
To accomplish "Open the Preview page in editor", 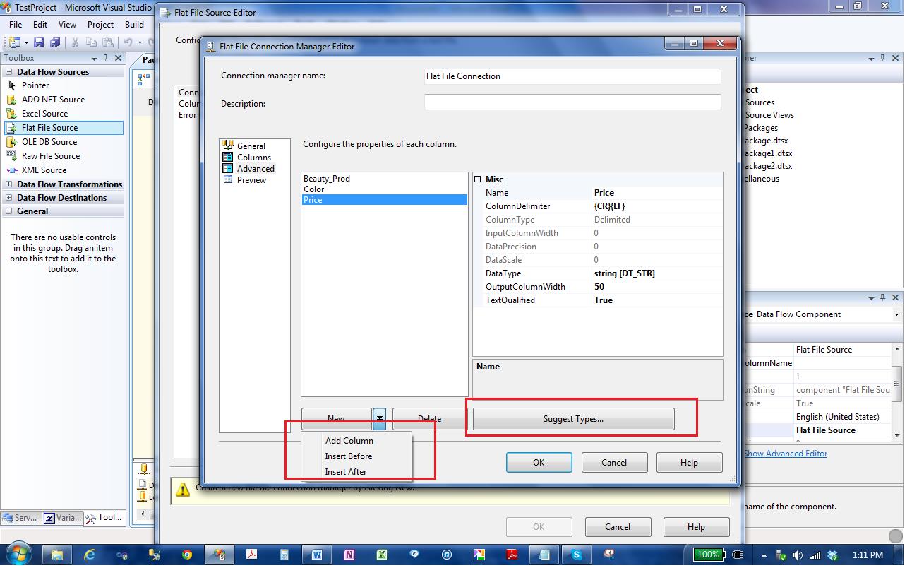I will click(x=251, y=180).
